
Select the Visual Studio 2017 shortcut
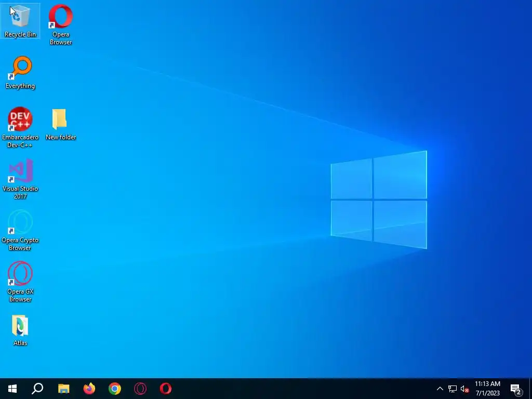tap(20, 179)
